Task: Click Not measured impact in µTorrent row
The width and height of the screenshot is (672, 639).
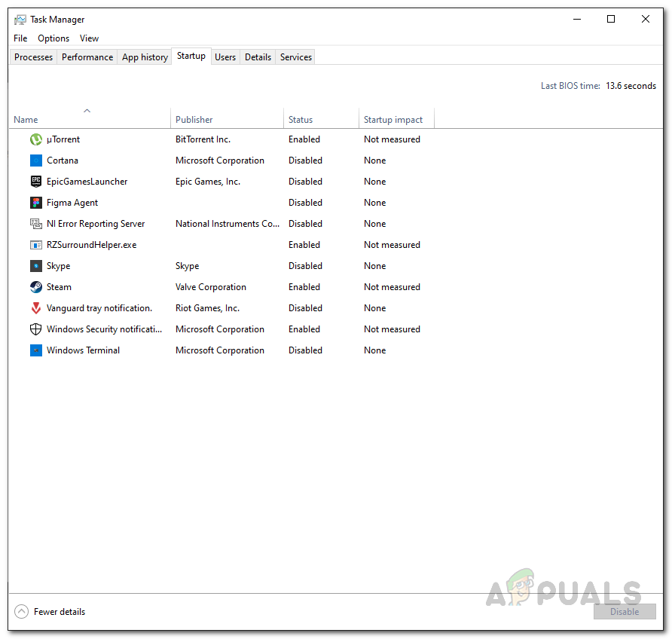Action: coord(393,139)
